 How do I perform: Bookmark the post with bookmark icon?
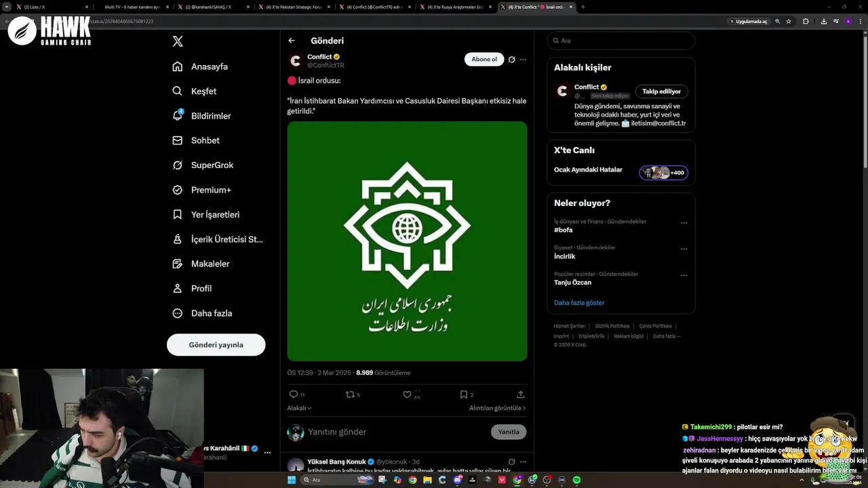click(x=464, y=394)
